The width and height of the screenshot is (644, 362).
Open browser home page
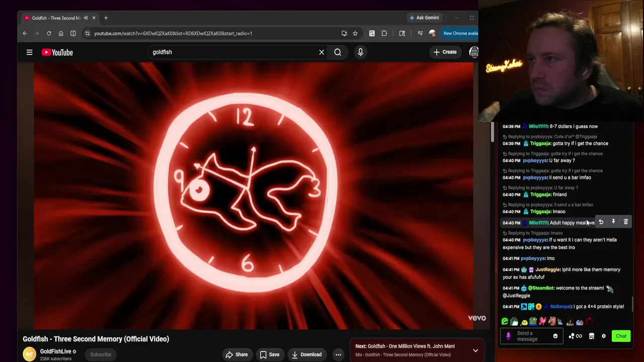click(61, 33)
